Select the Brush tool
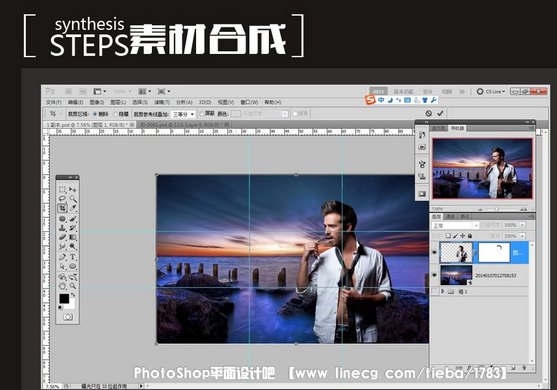 (73, 219)
